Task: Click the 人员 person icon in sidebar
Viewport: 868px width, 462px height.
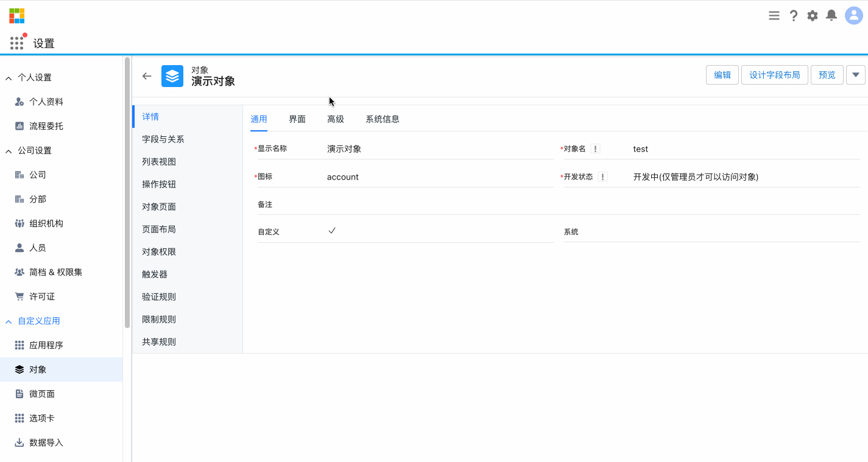Action: click(x=21, y=248)
